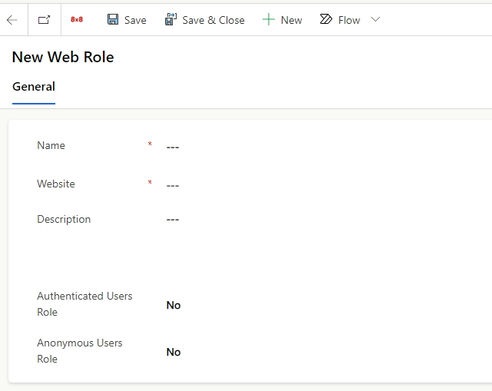This screenshot has height=391, width=492.
Task: Toggle Authenticated Users Role value No
Action: coord(173,305)
